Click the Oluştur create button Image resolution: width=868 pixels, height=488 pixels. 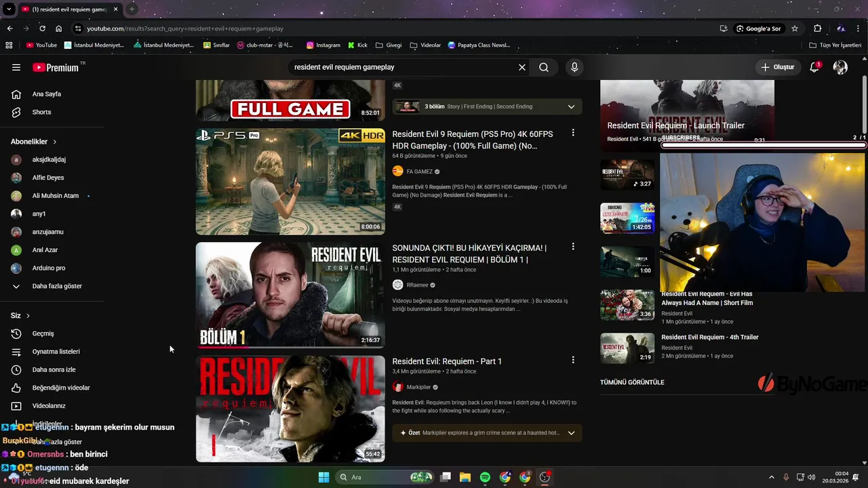(x=777, y=67)
